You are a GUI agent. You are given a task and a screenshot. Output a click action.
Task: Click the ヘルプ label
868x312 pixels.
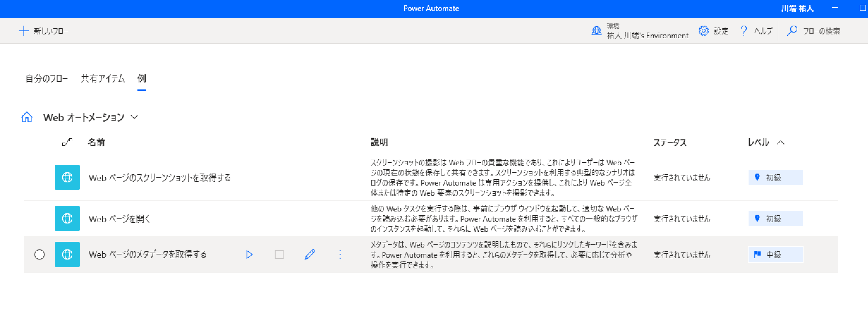[x=763, y=31]
